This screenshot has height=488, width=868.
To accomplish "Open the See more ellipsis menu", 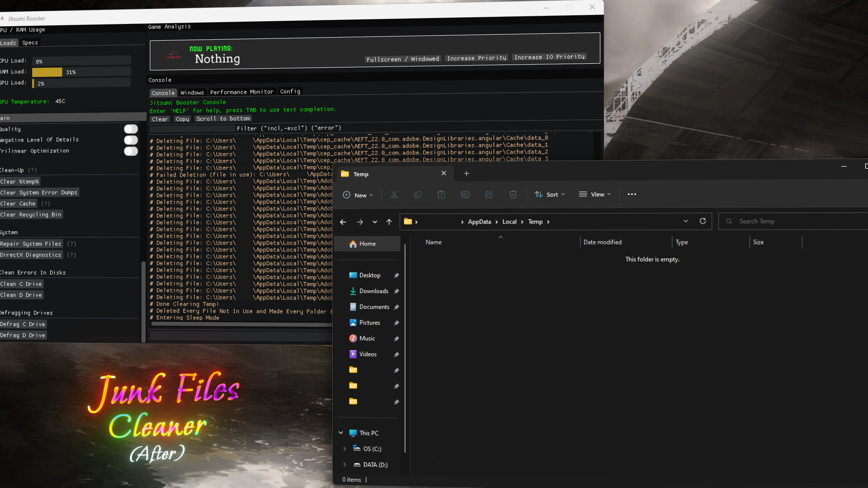I will (632, 194).
